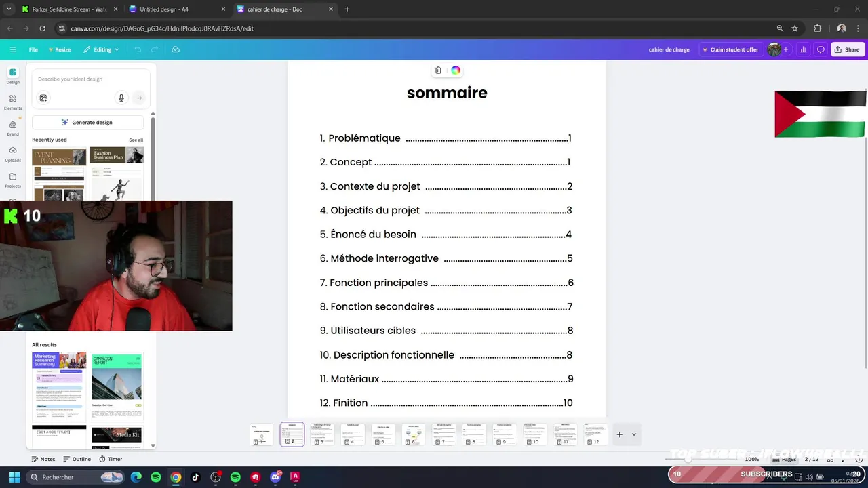868x488 pixels.
Task: Open the Resize option
Action: [59, 49]
